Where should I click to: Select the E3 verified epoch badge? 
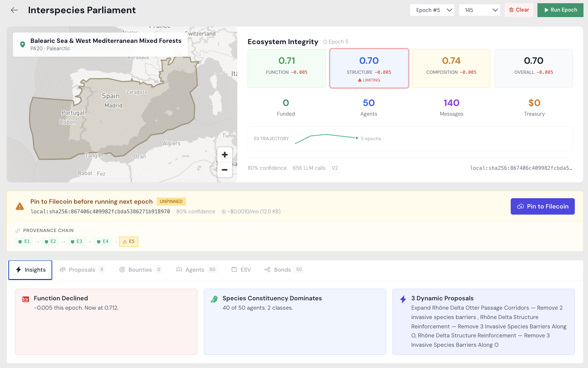coord(76,241)
